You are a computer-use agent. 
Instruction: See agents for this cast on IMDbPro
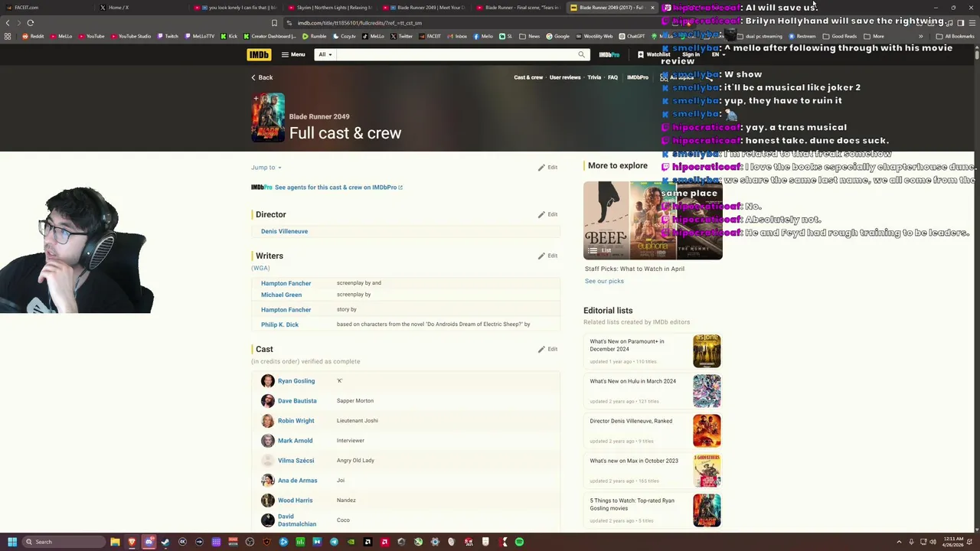(338, 187)
